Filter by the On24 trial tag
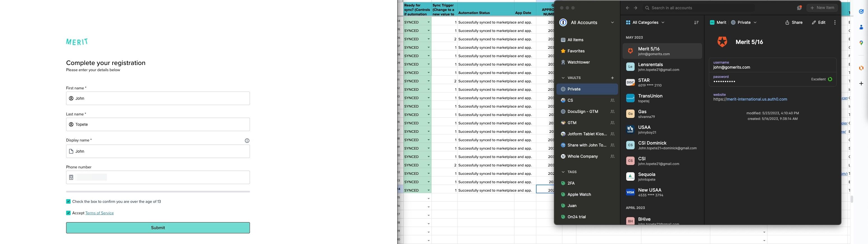The height and width of the screenshot is (244, 868). tap(587, 217)
